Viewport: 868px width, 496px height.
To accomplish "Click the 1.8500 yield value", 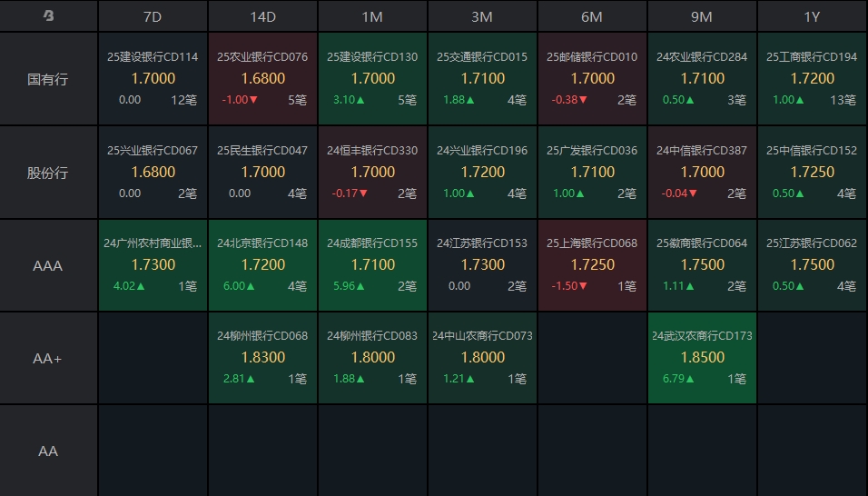I will [x=702, y=357].
